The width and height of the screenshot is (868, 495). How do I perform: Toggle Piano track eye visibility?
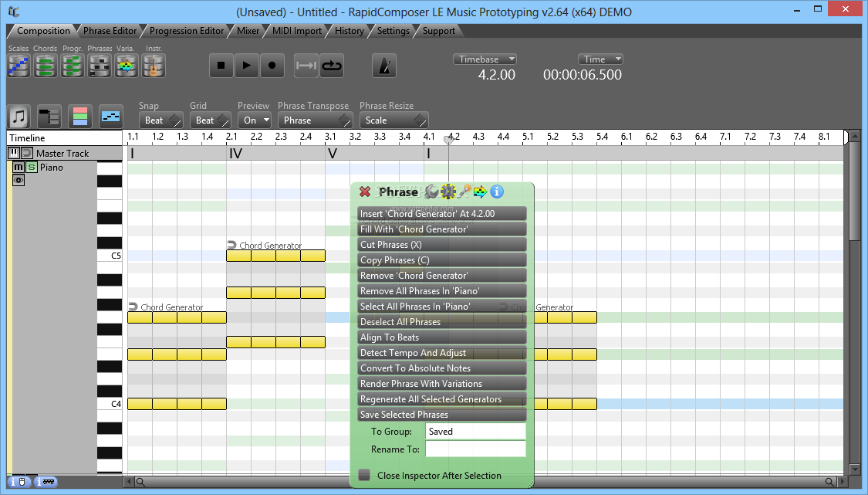19,180
